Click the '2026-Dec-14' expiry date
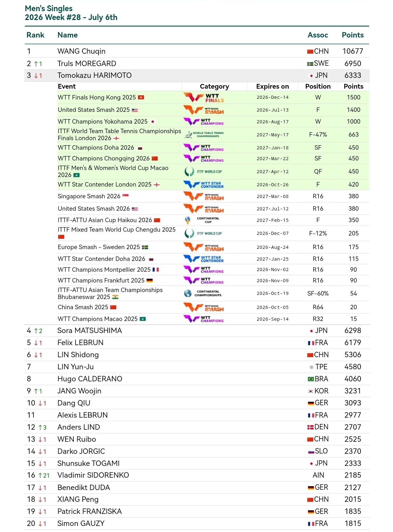 click(x=272, y=98)
